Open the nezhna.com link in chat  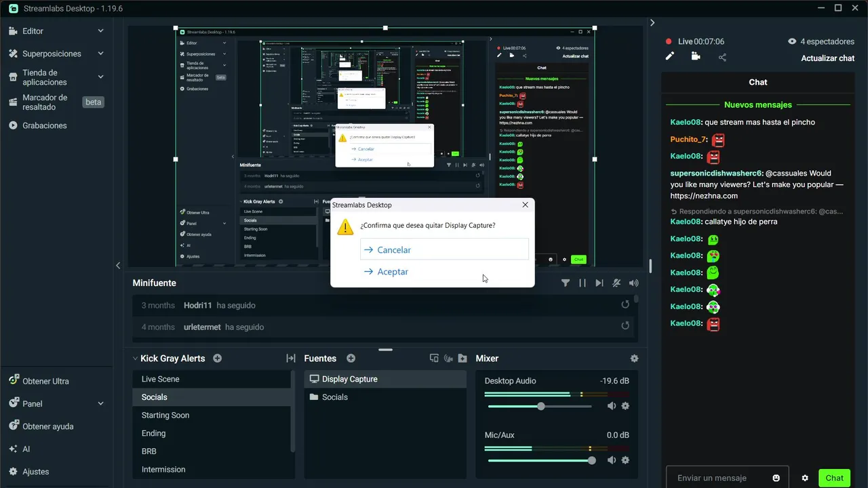(704, 196)
